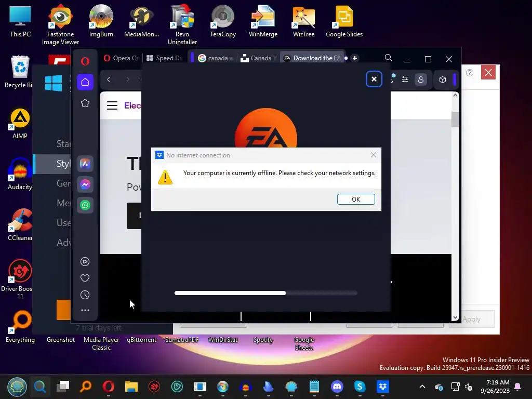The height and width of the screenshot is (399, 532).
Task: Open the Opera bookmarks star icon in the sidebar
Action: [x=85, y=103]
